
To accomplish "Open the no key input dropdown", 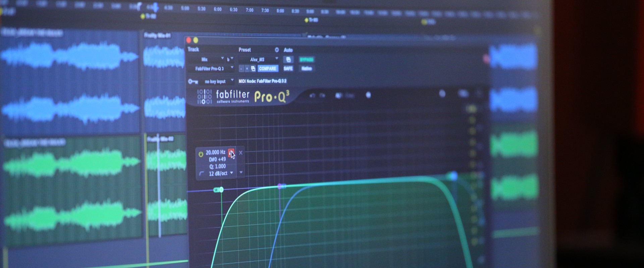I will click(x=217, y=81).
